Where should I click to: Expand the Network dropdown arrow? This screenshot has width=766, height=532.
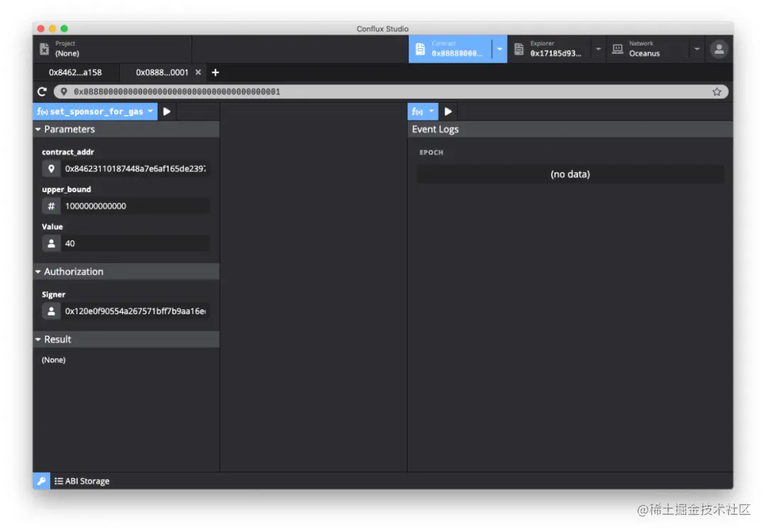tap(697, 49)
